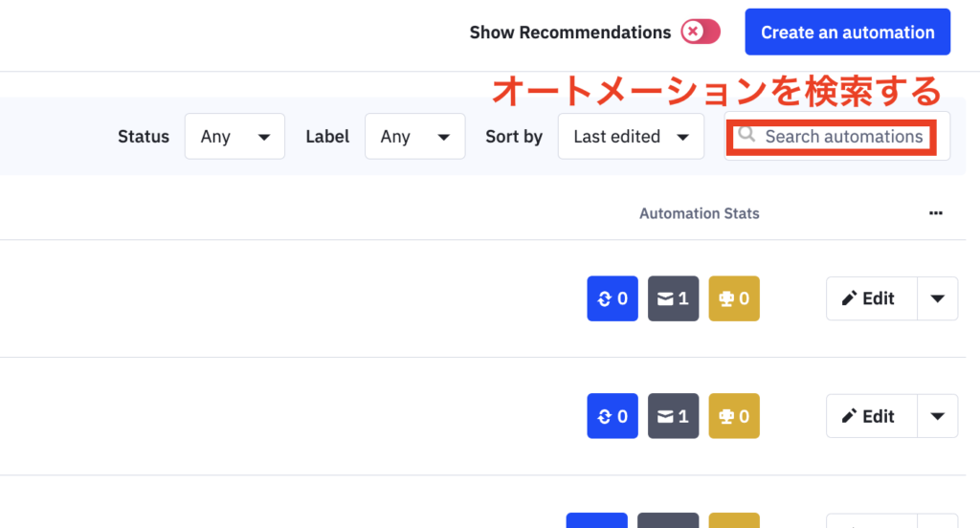Click first row's yellow goals trophy badge
The width and height of the screenshot is (980, 528).
click(x=734, y=298)
